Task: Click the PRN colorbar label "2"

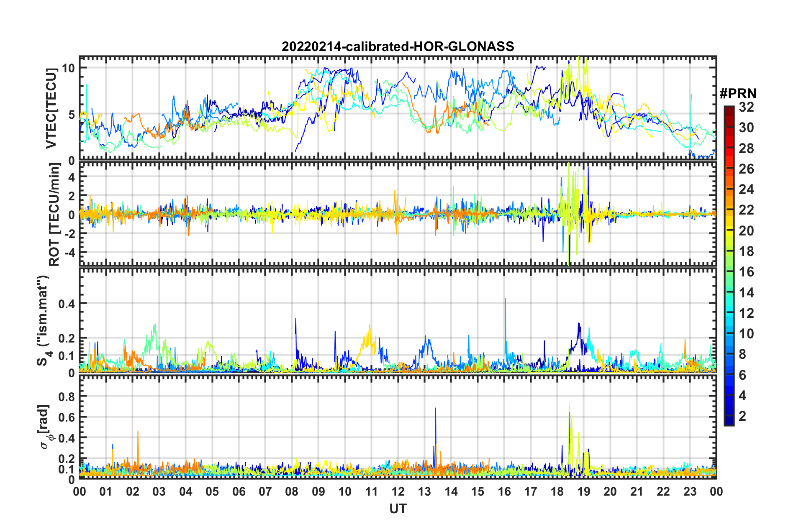Action: (742, 416)
